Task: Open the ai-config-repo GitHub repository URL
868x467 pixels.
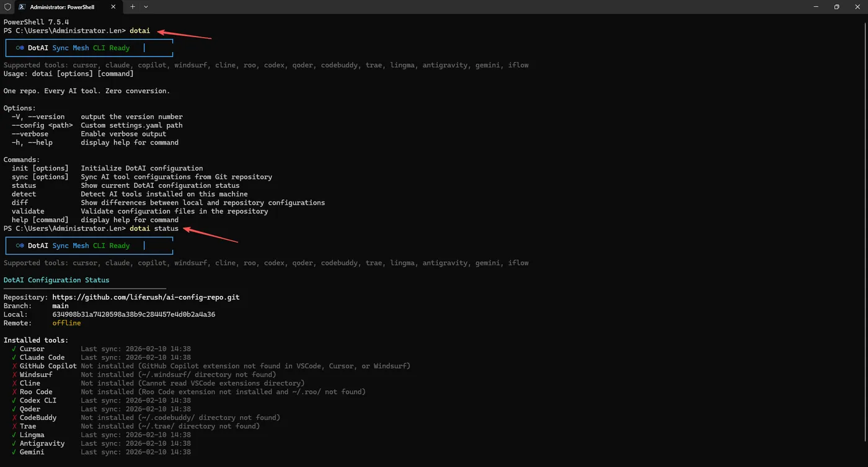Action: 146,297
